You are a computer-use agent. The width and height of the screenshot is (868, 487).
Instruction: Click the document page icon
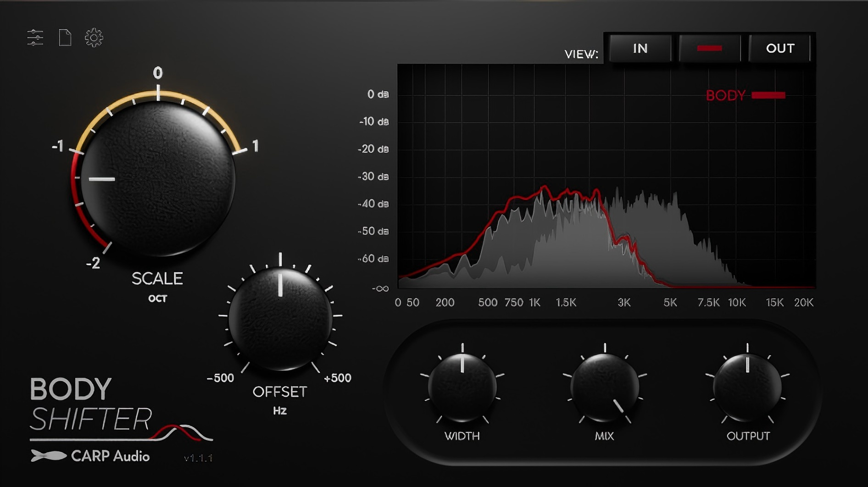coord(65,38)
